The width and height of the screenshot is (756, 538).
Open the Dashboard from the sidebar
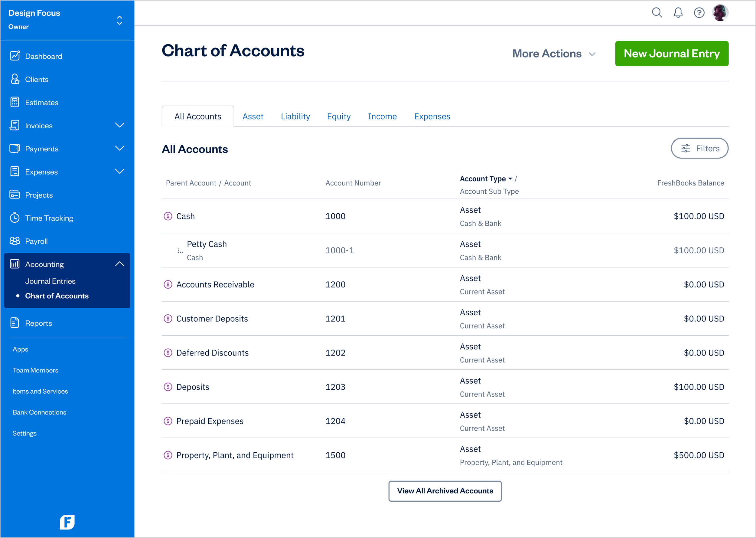(43, 56)
